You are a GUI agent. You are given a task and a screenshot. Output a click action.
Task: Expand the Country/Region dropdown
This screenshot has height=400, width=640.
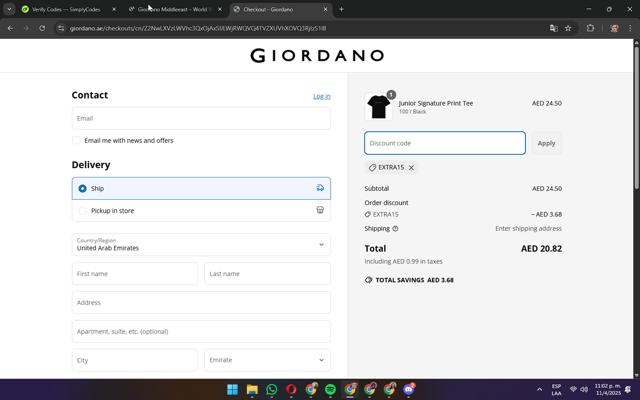[201, 244]
